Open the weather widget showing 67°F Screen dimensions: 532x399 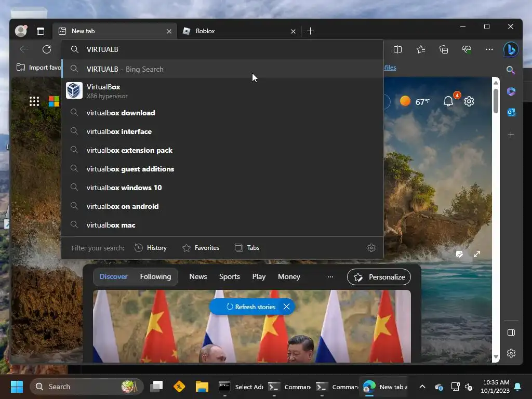pos(415,101)
